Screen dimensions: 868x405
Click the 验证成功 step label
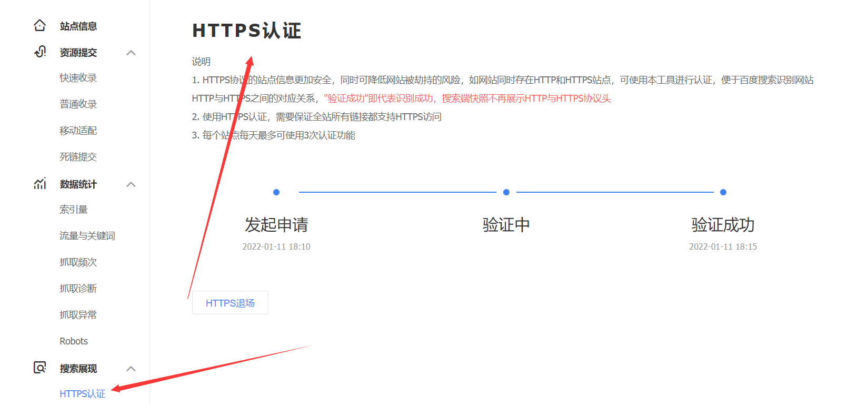(723, 225)
